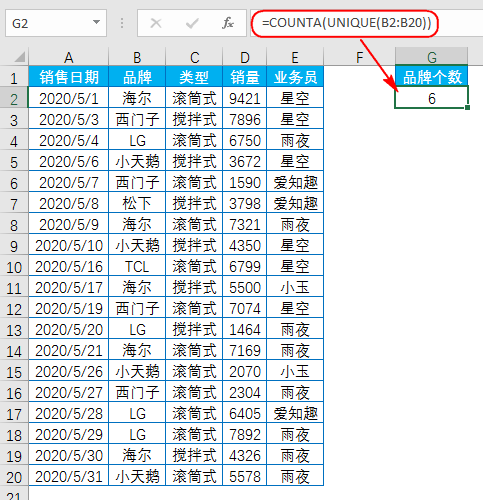Click date cell 2020/5/10
The width and height of the screenshot is (483, 500).
point(69,244)
